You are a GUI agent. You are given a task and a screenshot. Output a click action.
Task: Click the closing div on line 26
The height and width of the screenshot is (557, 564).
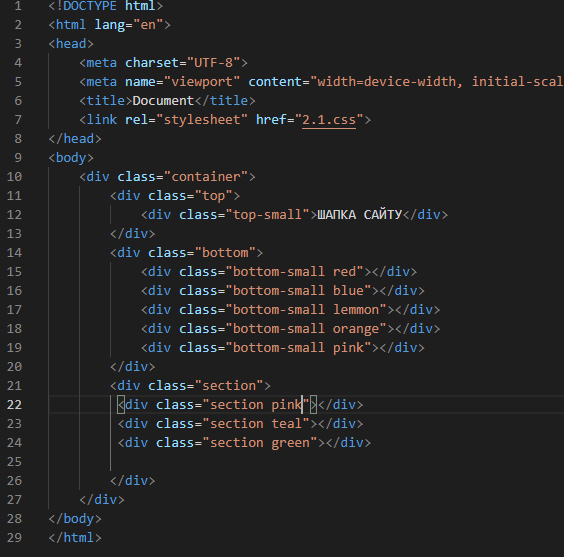tap(133, 481)
